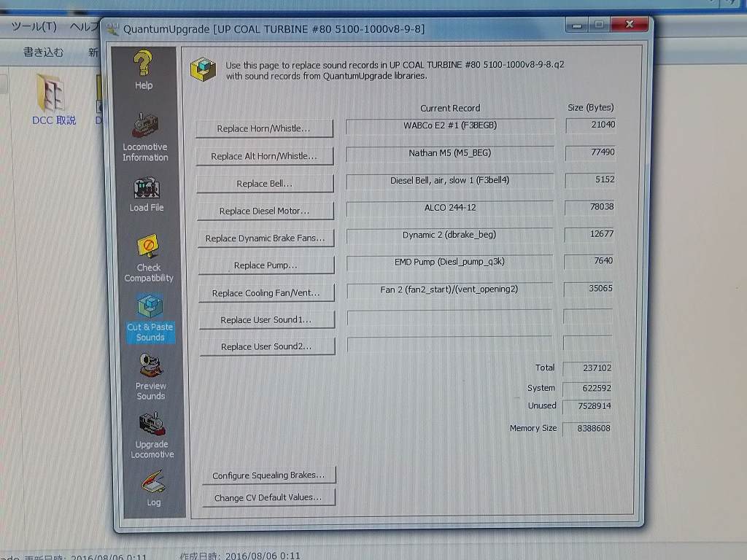This screenshot has height=560, width=747.
Task: Choose Replace Diesel Motor button
Action: coord(264,211)
